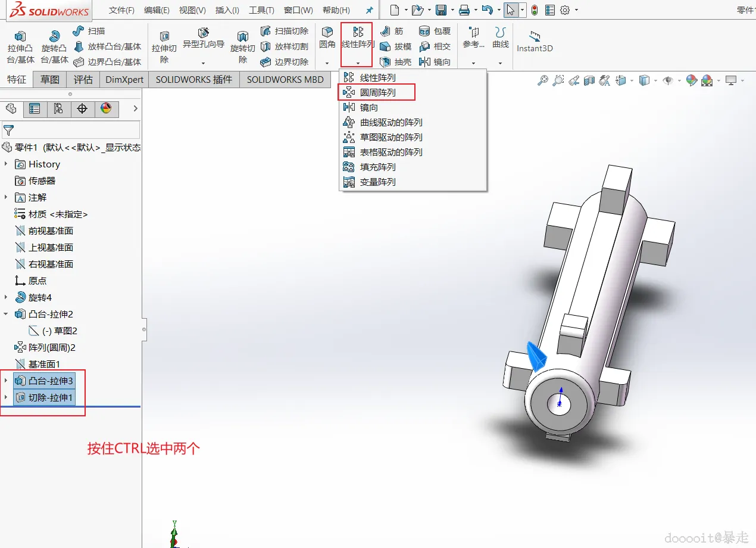Select the 拉伸凸台/基体 extrude boss tool

click(x=21, y=46)
